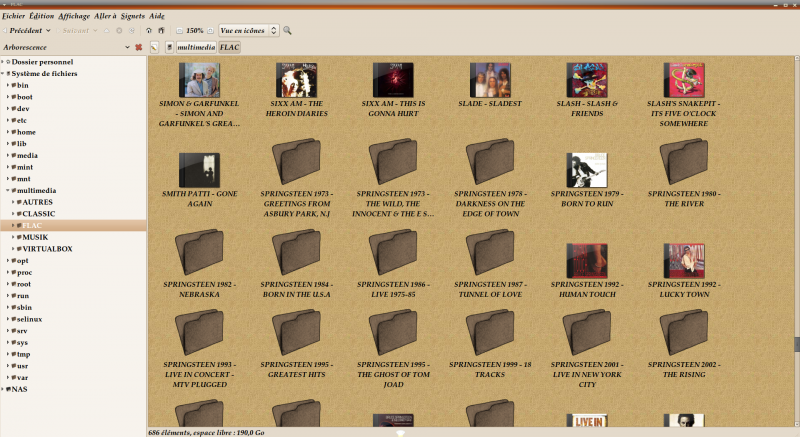
Task: Open the Aide menu
Action: click(157, 16)
